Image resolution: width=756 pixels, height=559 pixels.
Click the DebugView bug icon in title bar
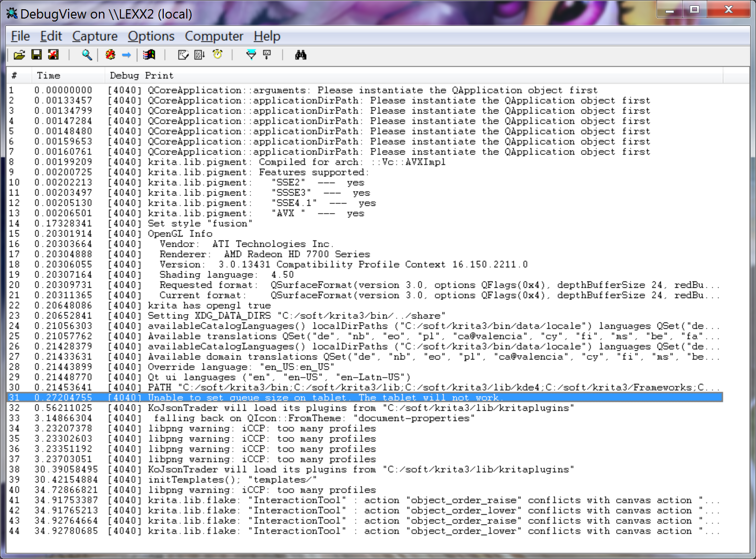point(12,13)
